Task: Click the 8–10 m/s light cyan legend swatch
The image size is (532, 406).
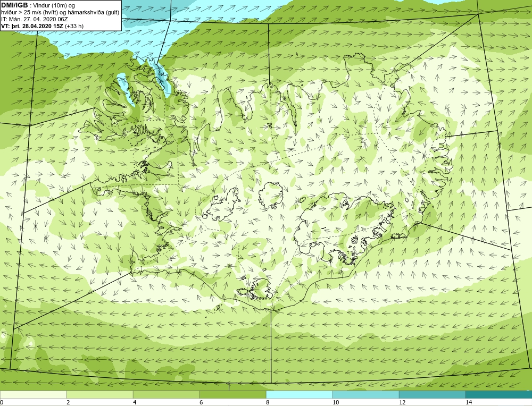Action: (299, 394)
